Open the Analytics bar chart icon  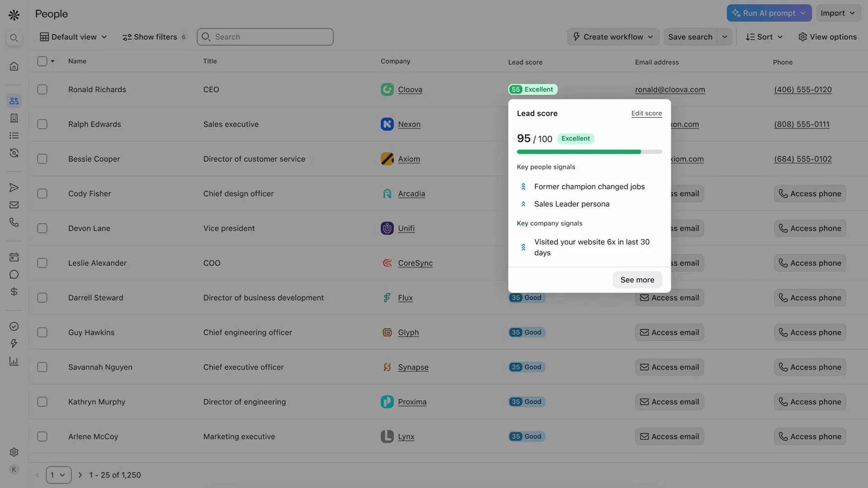[x=14, y=361]
